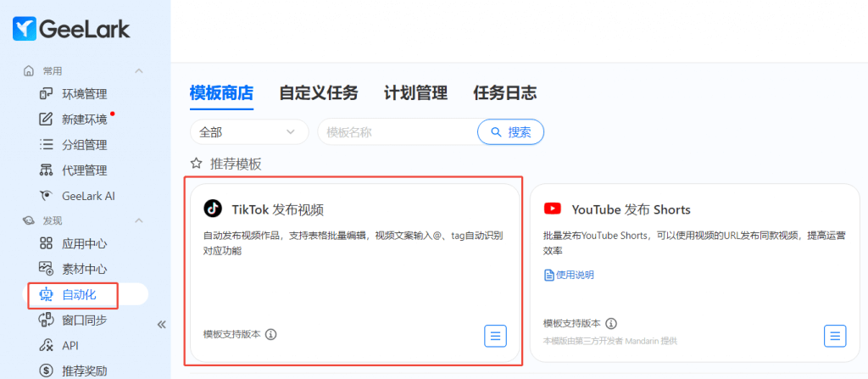Click the 窗口同步 sidebar icon

pos(47,320)
